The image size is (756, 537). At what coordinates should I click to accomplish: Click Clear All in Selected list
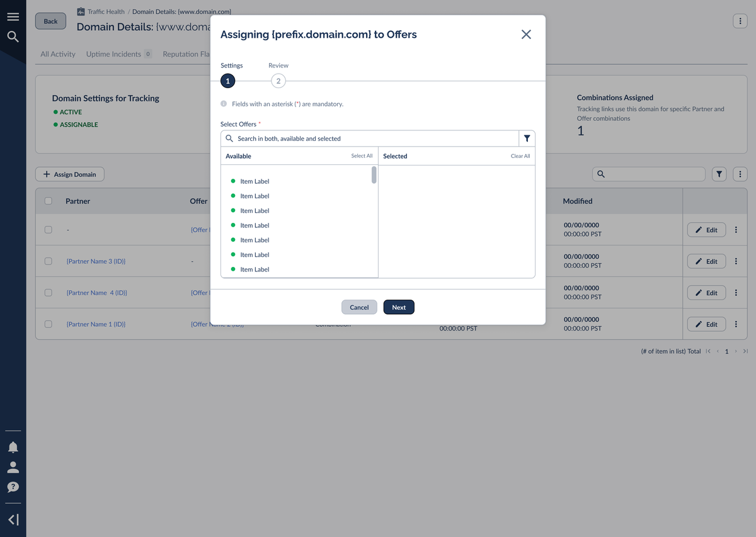520,156
